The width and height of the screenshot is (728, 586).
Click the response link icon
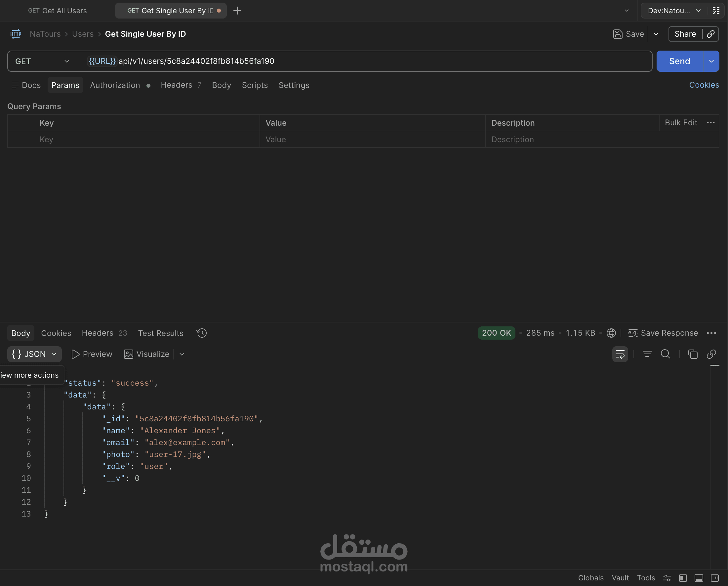[x=711, y=354]
